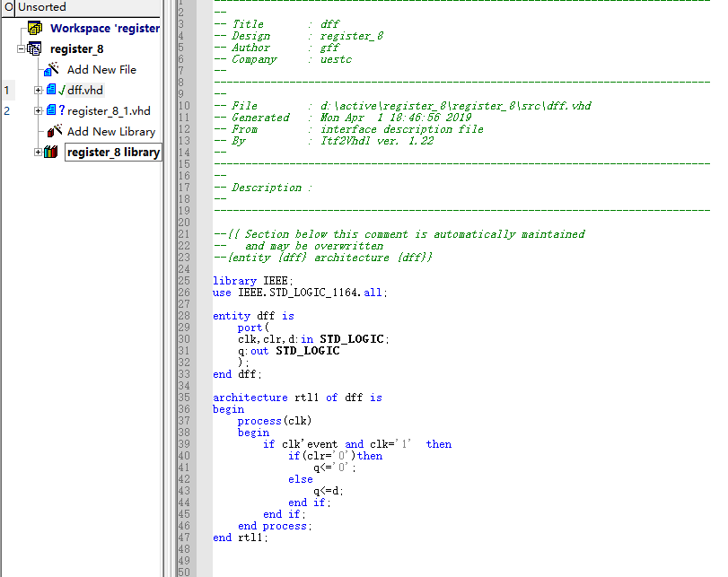Expand the register_8 library node

coord(38,152)
